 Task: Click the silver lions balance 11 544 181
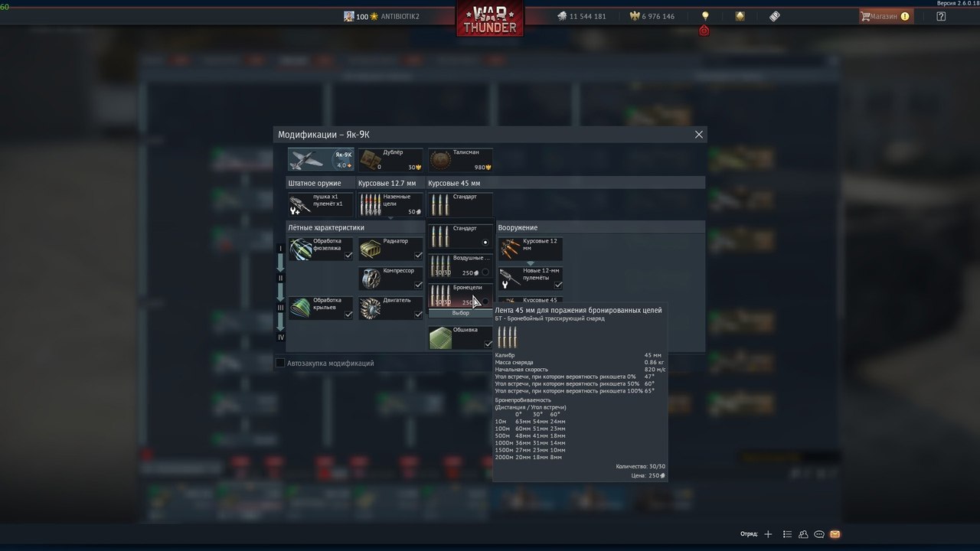coord(581,16)
